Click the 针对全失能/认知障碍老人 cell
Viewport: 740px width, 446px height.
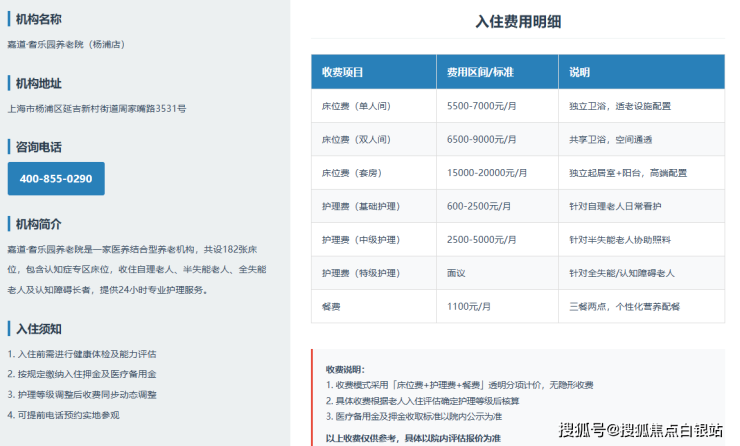pos(641,273)
